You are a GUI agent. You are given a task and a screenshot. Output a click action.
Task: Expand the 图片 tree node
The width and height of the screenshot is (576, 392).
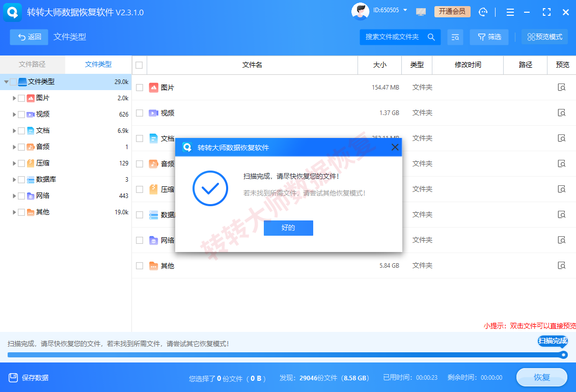(14, 98)
